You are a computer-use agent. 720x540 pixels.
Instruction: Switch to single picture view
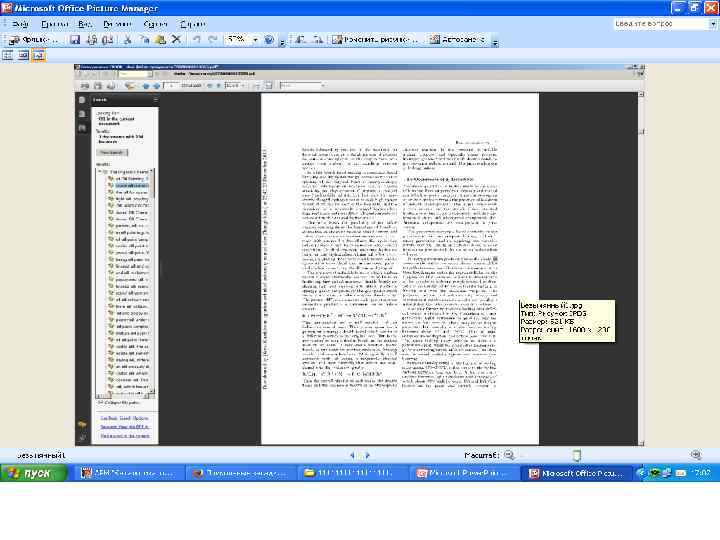coord(39,56)
